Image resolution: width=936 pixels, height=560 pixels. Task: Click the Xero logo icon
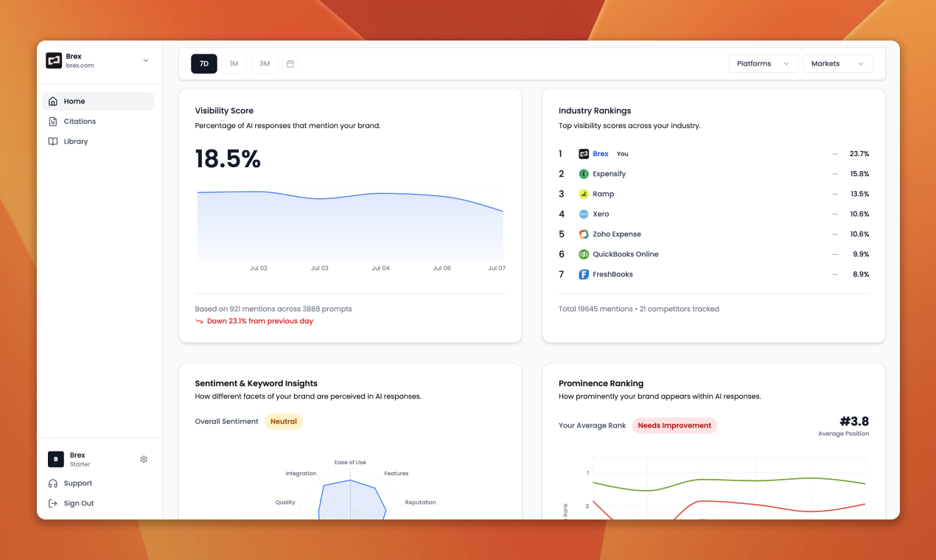pyautogui.click(x=584, y=214)
